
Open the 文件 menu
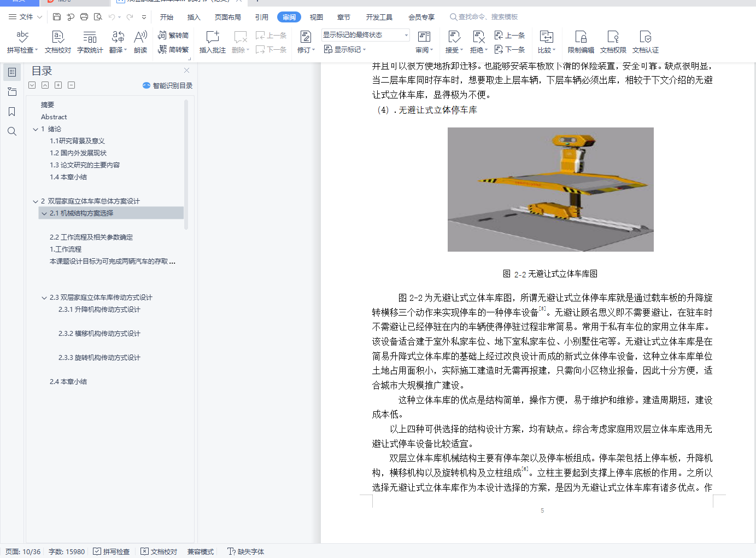click(x=26, y=17)
